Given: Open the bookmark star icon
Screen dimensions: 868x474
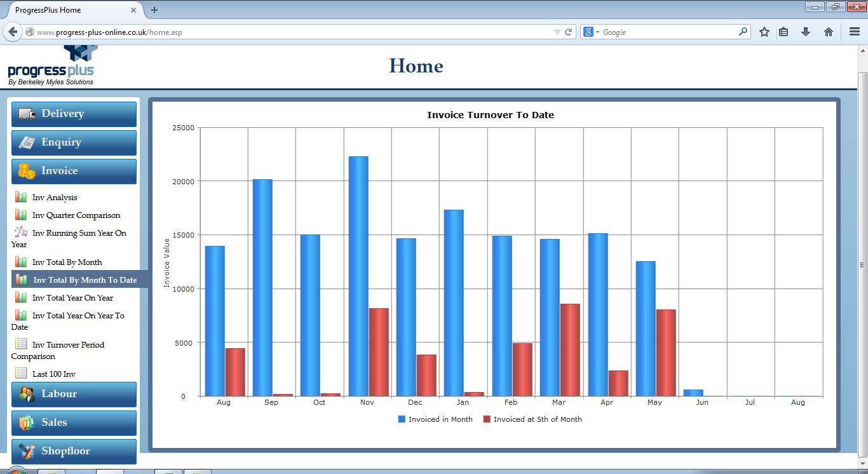Looking at the screenshot, I should point(764,32).
